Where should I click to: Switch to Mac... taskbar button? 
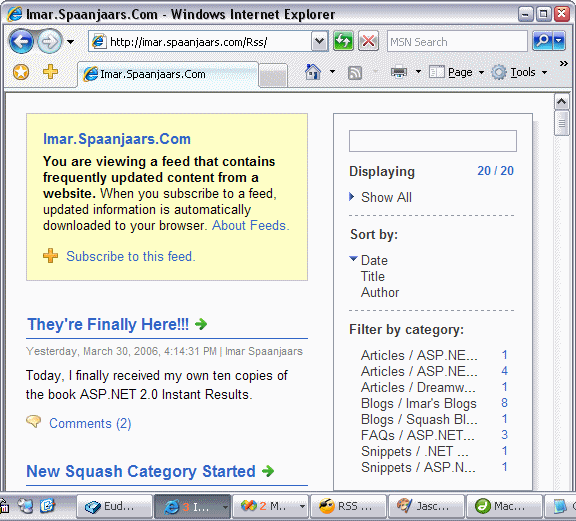coord(504,507)
